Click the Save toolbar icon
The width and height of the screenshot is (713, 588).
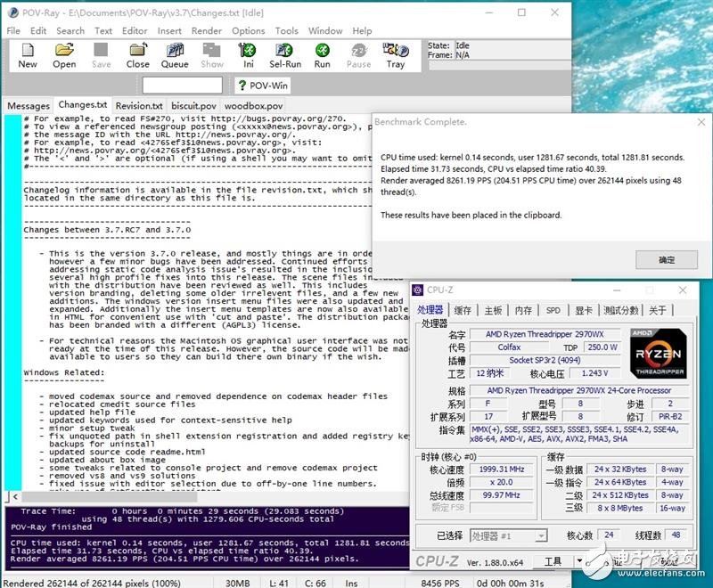(101, 55)
